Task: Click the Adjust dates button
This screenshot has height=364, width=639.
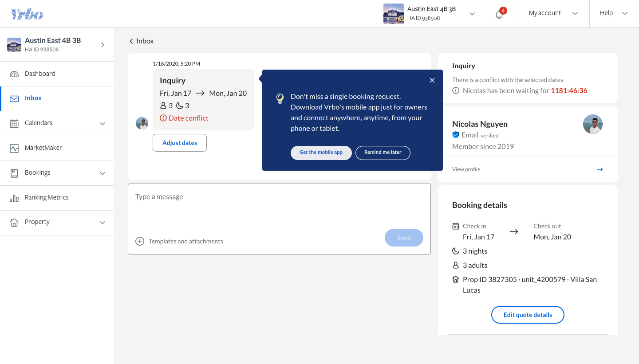Action: [x=180, y=143]
